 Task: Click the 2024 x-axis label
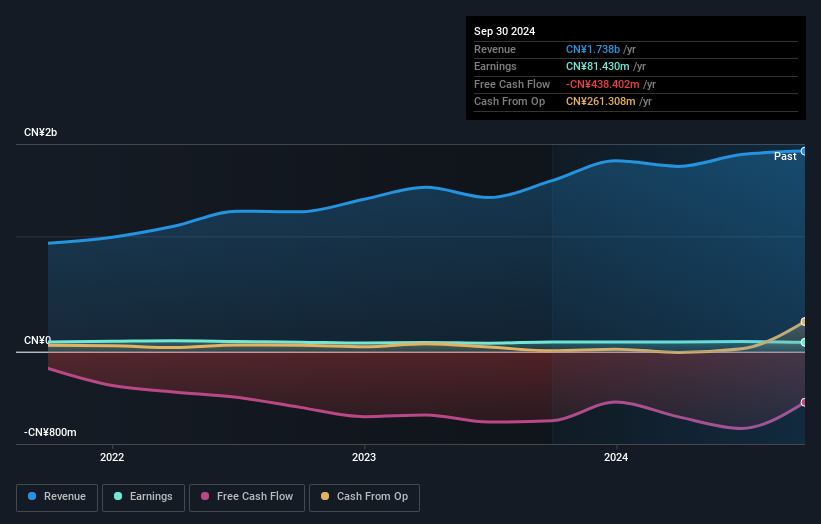click(x=616, y=457)
